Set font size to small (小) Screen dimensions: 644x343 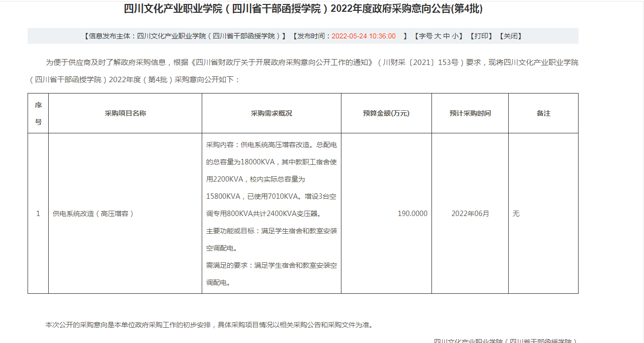click(456, 36)
